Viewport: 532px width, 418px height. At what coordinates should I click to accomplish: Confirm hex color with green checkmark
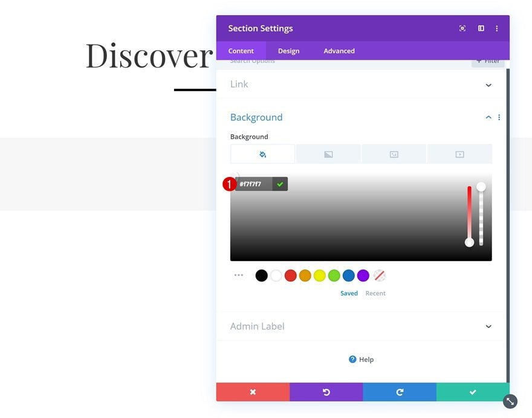click(x=280, y=184)
